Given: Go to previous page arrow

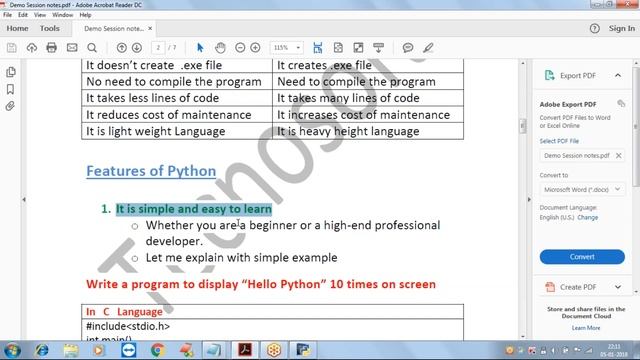Looking at the screenshot, I should point(121,48).
